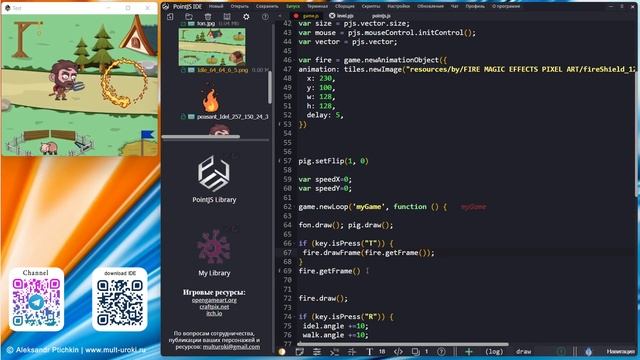Click the font size T icon
This screenshot has height=360, width=640.
point(369,351)
